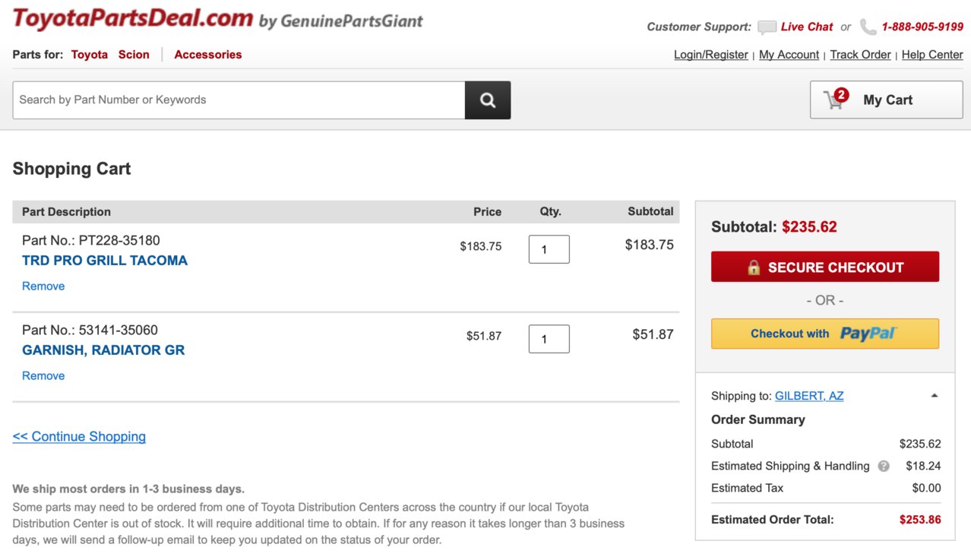The width and height of the screenshot is (971, 560).
Task: Click quantity field for Garnish Radiator
Action: [549, 339]
